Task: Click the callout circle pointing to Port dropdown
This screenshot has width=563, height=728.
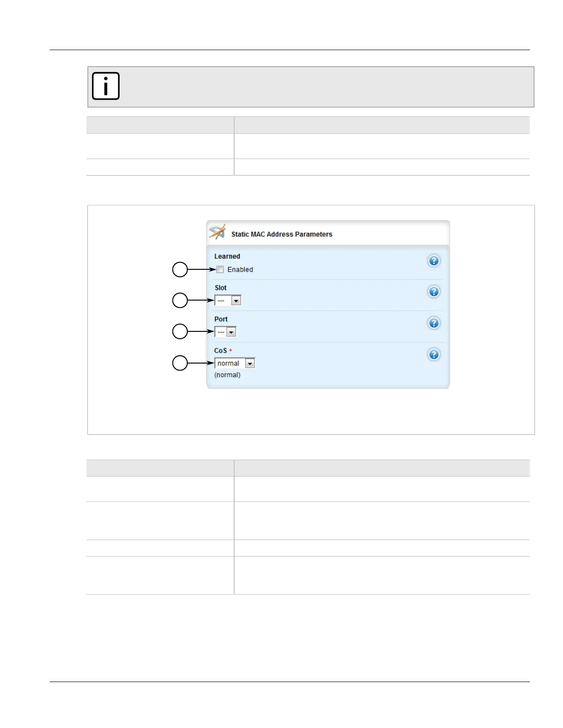Action: pos(180,332)
